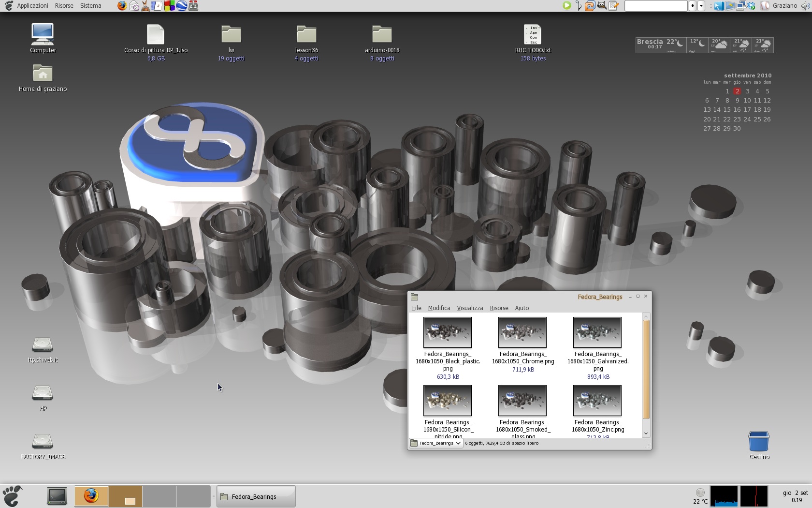Viewport: 812px width, 508px height.
Task: Switch to the first workspace showing Firefox
Action: pyautogui.click(x=91, y=496)
